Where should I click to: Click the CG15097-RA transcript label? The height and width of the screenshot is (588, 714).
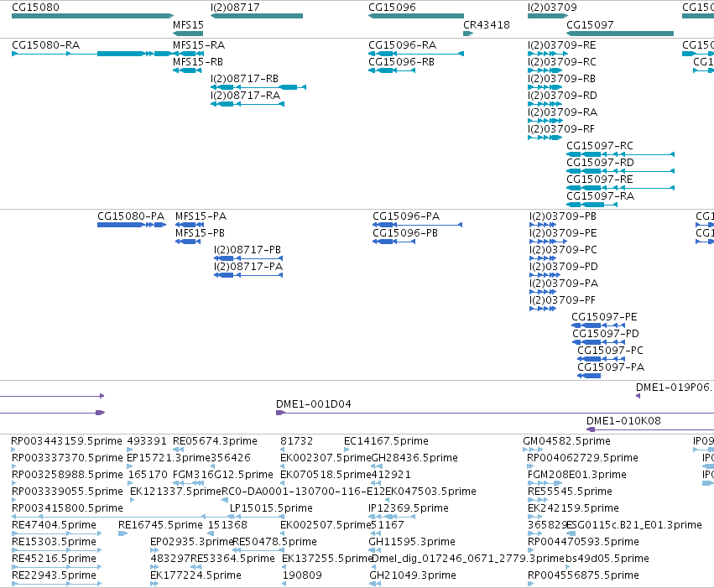(x=601, y=196)
